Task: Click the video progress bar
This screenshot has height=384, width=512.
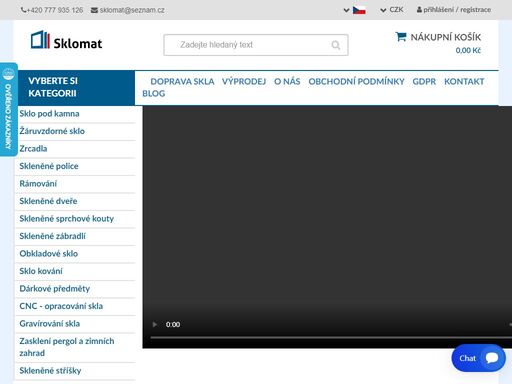Action: pyautogui.click(x=331, y=337)
